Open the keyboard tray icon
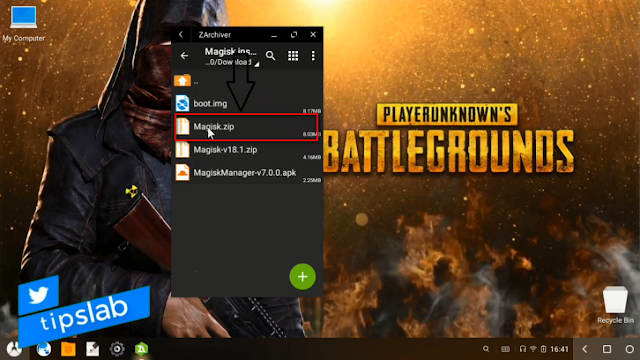 pyautogui.click(x=505, y=349)
